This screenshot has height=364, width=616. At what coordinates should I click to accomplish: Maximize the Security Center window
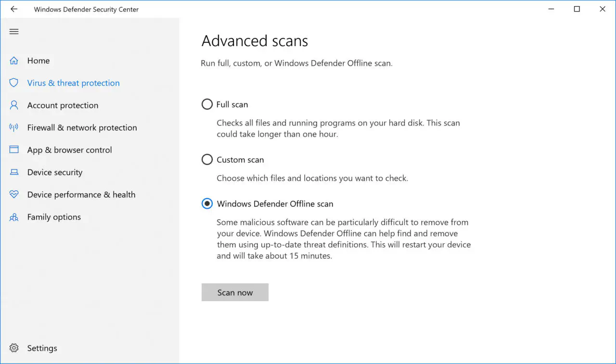[x=577, y=9]
